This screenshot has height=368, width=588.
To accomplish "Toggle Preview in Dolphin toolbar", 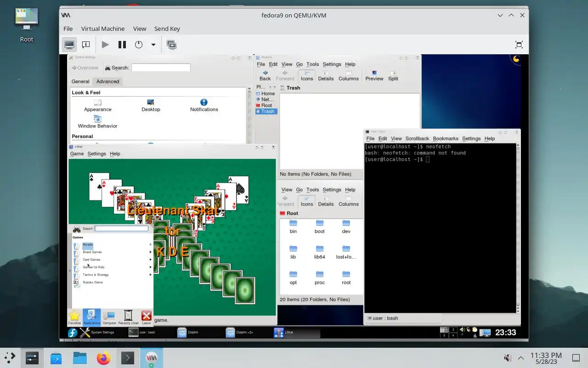I will 374,75.
